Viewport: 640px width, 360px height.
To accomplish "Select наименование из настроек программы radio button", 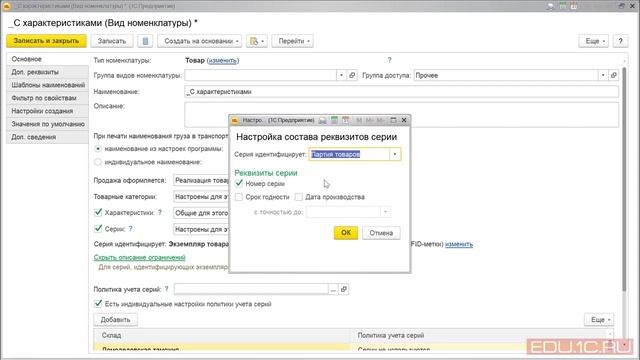I will pyautogui.click(x=98, y=149).
